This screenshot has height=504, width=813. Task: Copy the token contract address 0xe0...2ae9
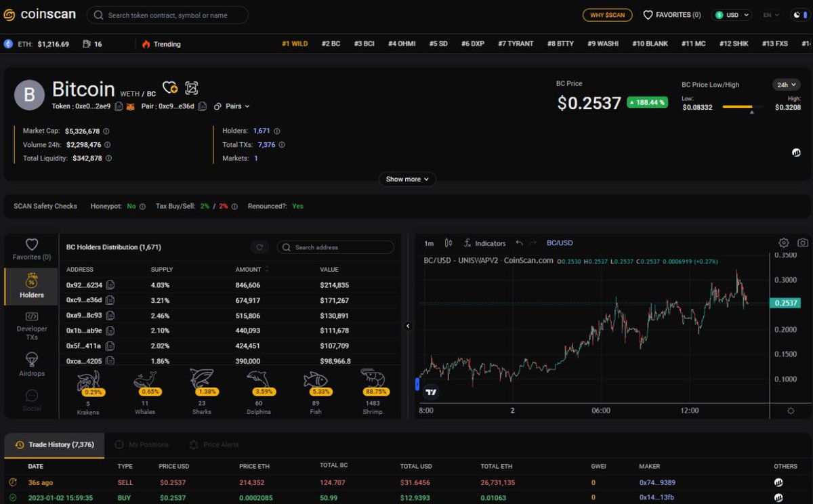tap(119, 106)
